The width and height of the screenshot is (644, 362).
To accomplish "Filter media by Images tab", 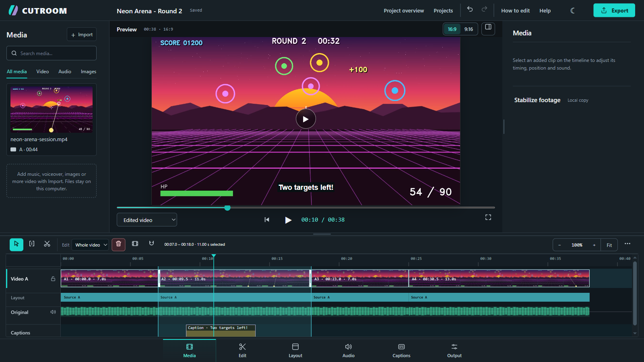I will tap(89, 72).
